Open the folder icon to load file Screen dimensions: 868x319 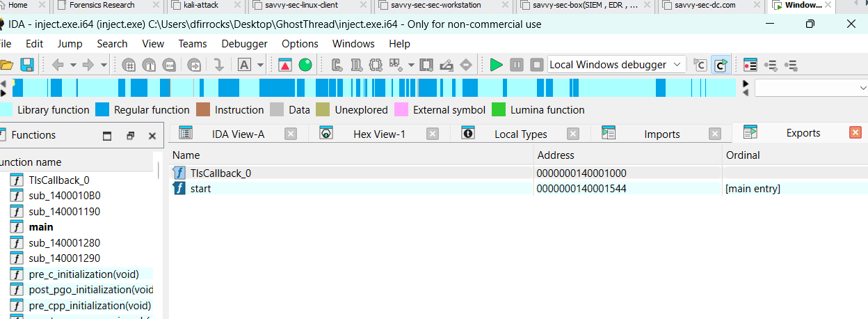pos(7,65)
